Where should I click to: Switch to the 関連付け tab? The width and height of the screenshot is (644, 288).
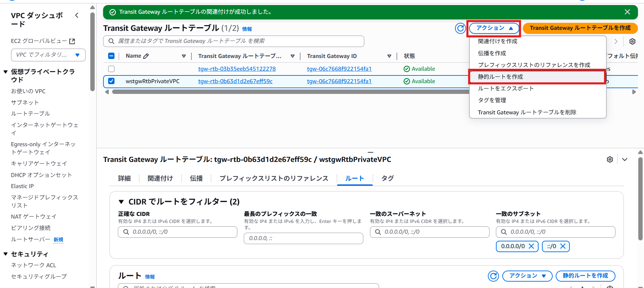(x=160, y=178)
